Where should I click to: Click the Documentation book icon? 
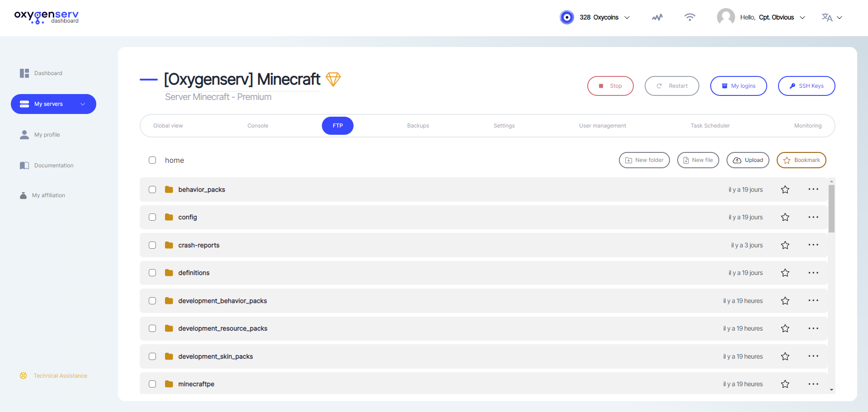pos(24,166)
